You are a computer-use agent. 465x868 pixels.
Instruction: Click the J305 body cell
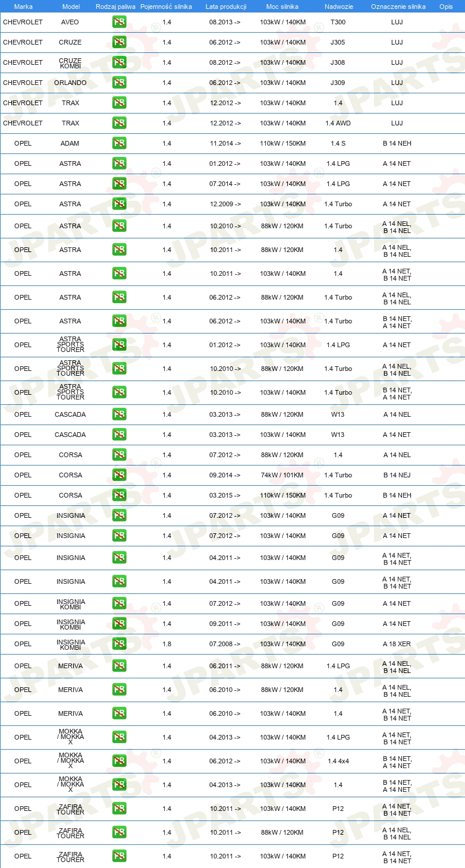338,43
